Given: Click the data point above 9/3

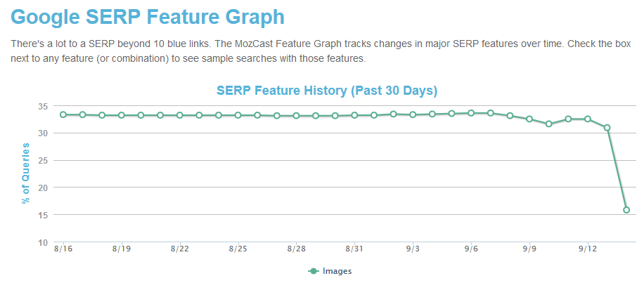Looking at the screenshot, I should point(413,114).
